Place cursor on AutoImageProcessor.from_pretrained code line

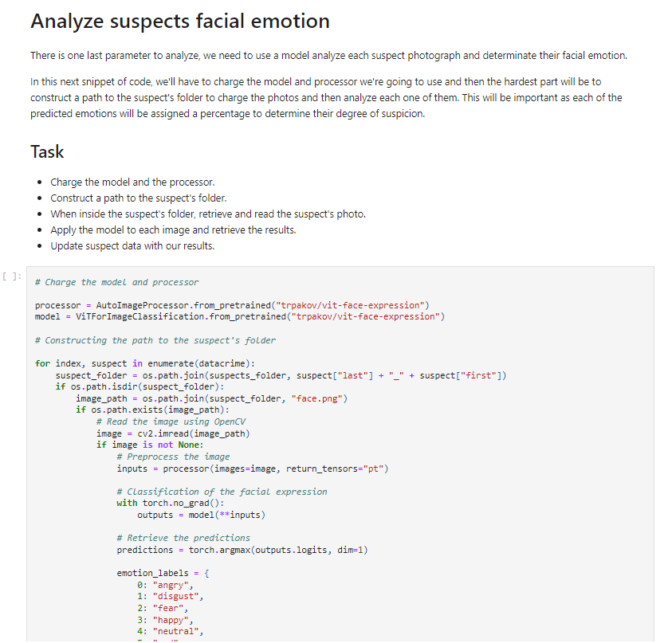coord(232,305)
